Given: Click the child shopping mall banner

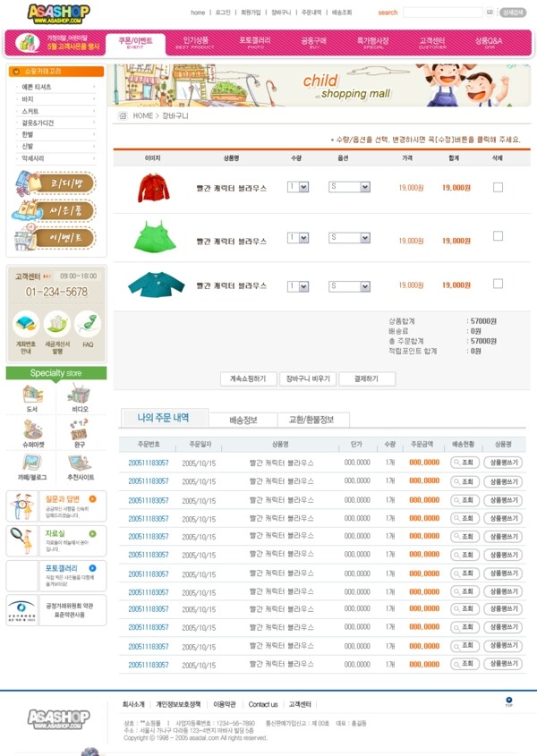Looking at the screenshot, I should tap(319, 85).
